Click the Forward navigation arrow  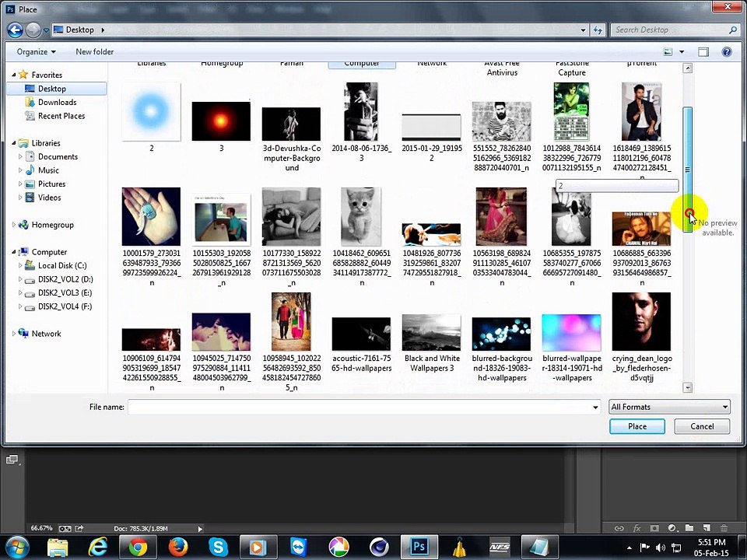[33, 30]
